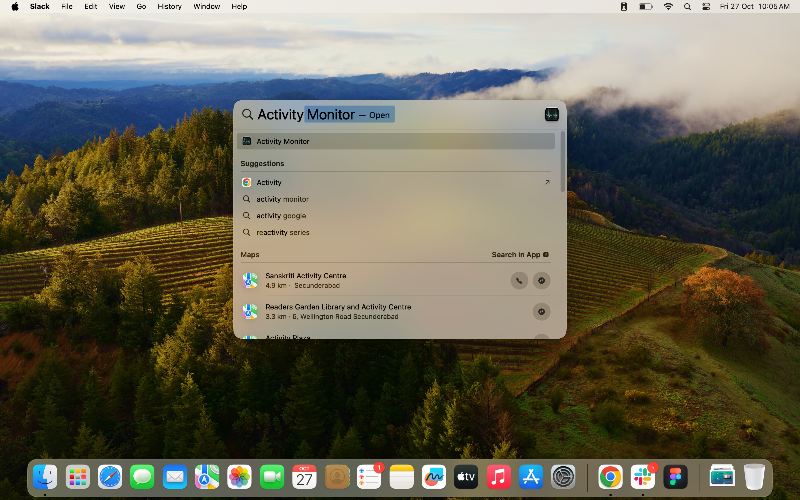The image size is (800, 500).
Task: Choose 'activity google' search suggestion
Action: [395, 216]
